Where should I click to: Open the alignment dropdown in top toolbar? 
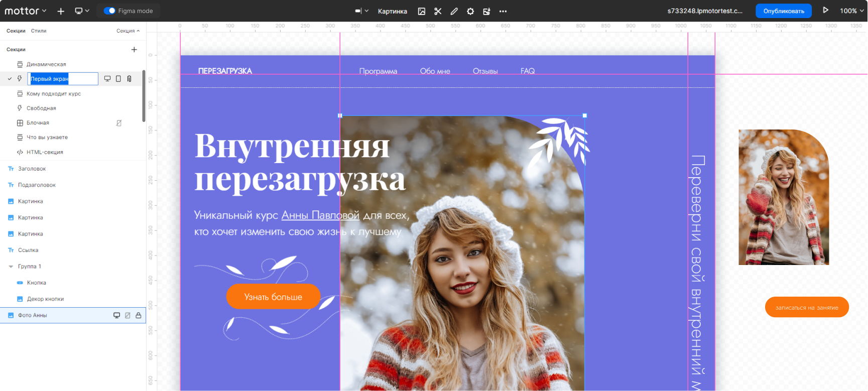(361, 11)
